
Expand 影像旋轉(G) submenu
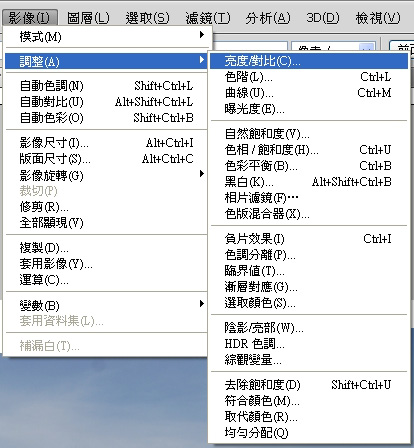click(106, 175)
